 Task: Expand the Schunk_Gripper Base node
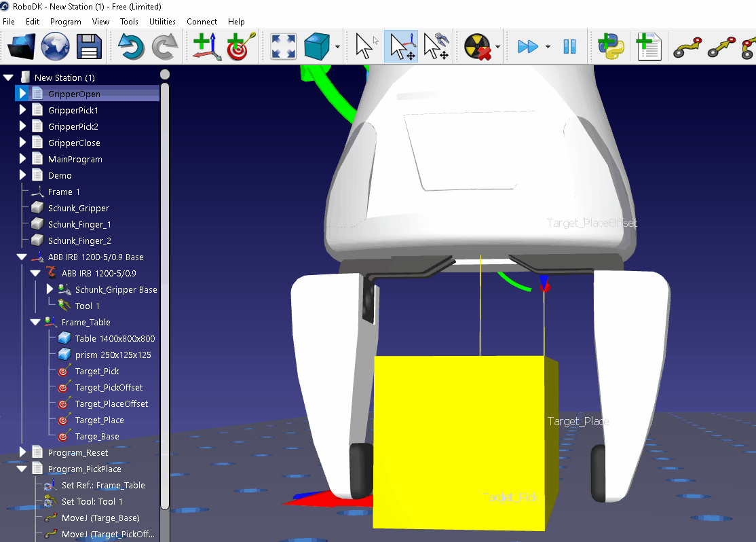point(50,289)
